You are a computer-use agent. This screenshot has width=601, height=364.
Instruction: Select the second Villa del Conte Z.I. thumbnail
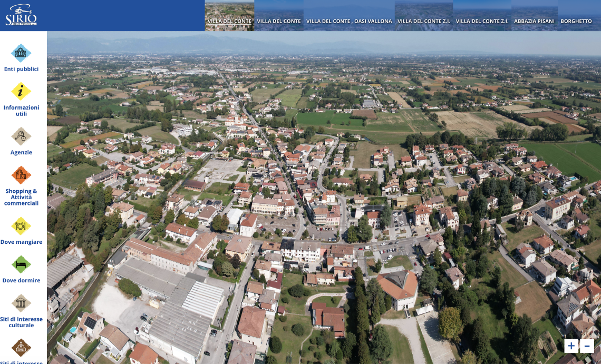[x=482, y=16]
